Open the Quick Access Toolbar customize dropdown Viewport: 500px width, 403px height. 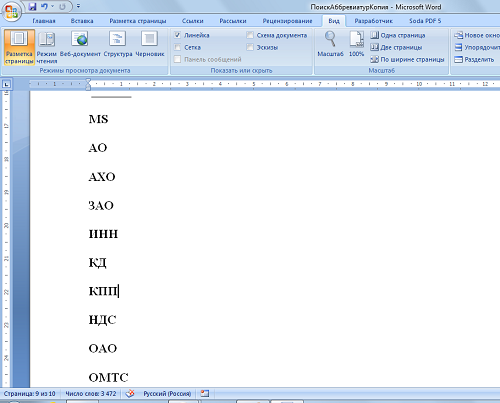click(78, 6)
